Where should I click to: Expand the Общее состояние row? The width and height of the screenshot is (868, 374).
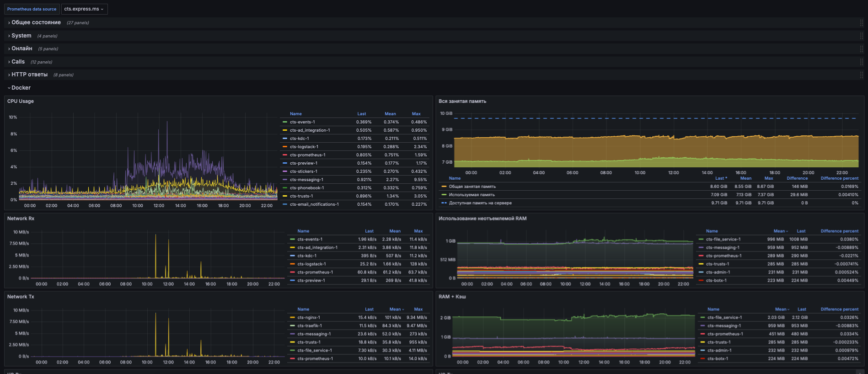pos(36,22)
